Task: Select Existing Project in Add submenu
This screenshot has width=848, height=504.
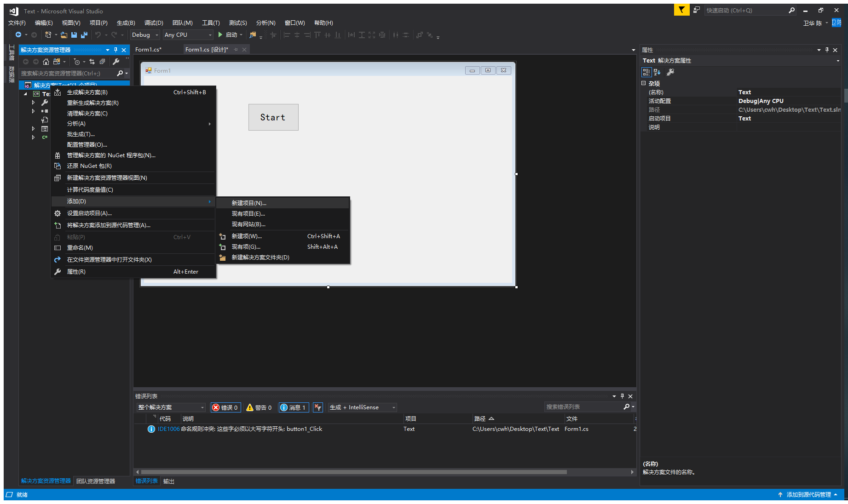Action: click(283, 214)
